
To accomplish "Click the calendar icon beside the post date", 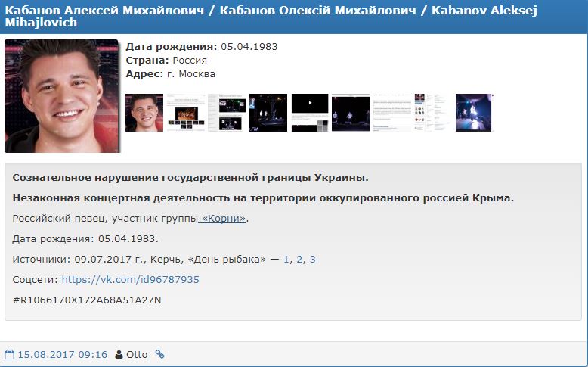I will [x=9, y=354].
